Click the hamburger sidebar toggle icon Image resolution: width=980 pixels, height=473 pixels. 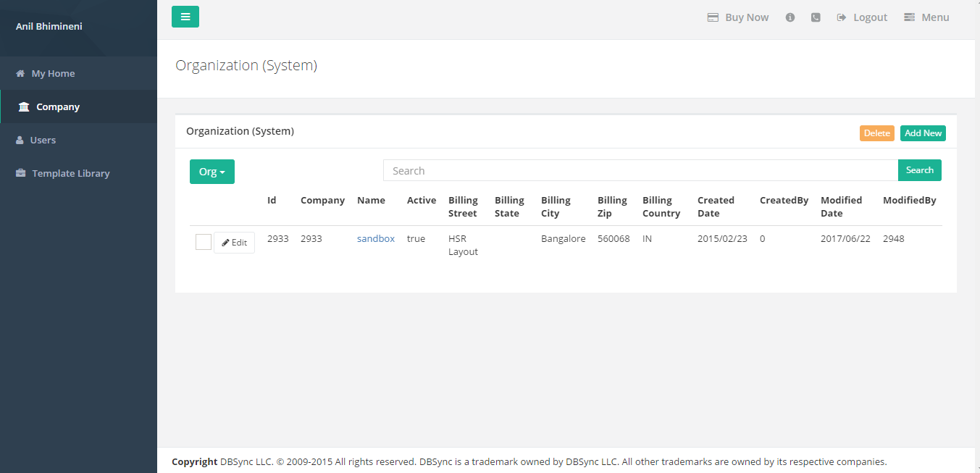(x=185, y=17)
